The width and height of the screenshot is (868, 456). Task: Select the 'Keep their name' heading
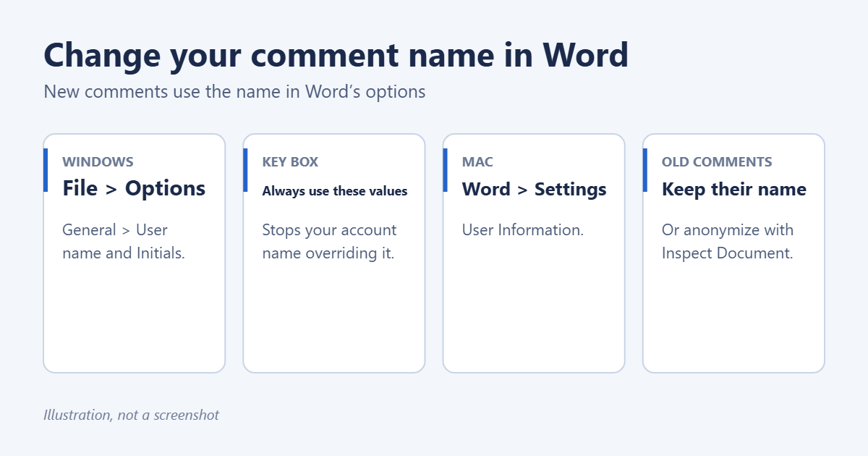(733, 190)
